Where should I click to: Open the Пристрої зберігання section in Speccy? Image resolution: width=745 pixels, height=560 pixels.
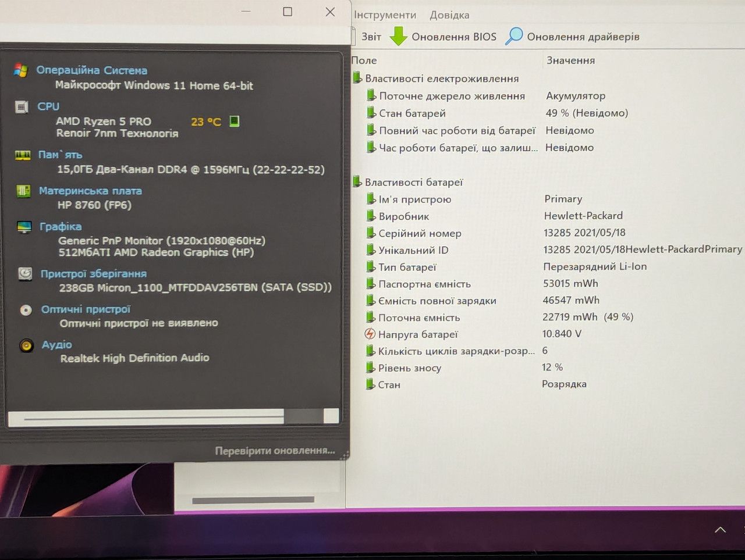tap(94, 273)
